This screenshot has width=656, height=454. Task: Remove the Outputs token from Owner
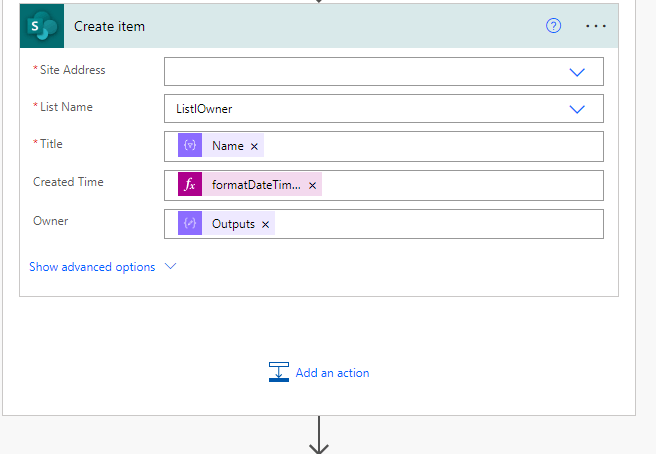265,225
